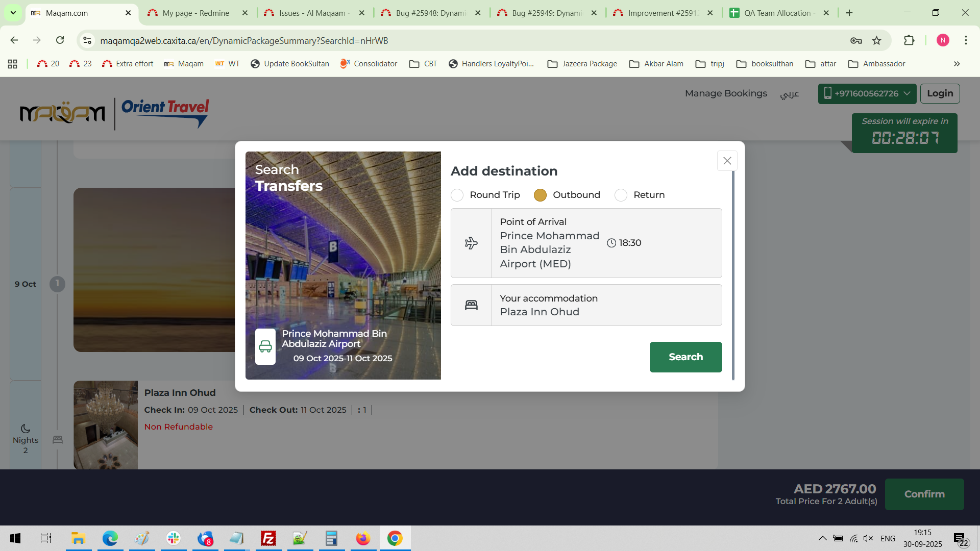This screenshot has width=980, height=551.
Task: Select the Round Trip radio option
Action: pyautogui.click(x=457, y=195)
